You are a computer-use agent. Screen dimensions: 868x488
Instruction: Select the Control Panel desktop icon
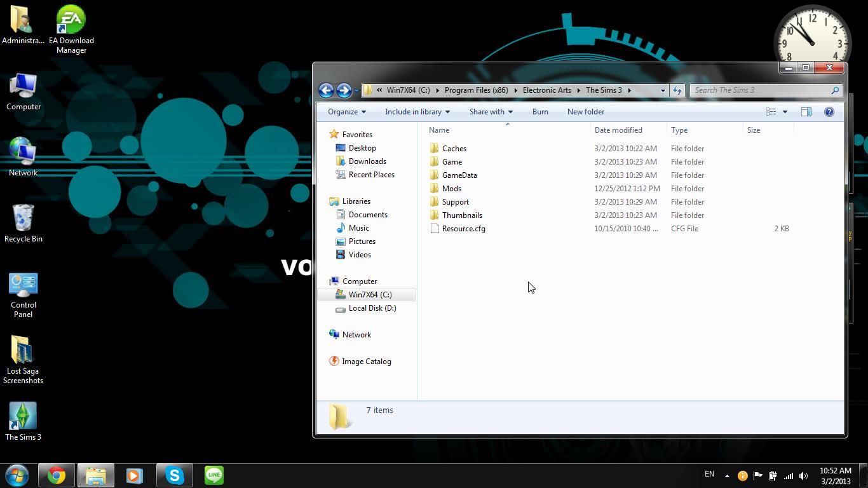[24, 295]
